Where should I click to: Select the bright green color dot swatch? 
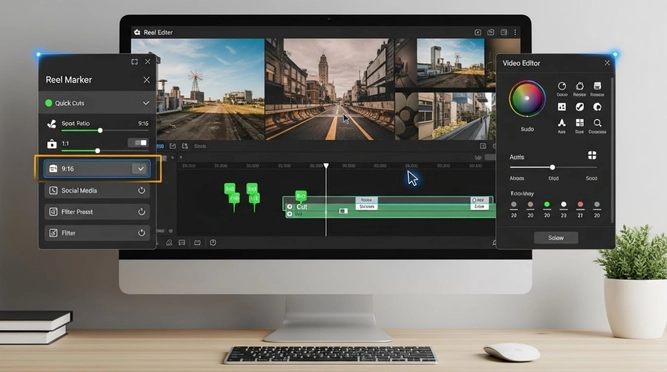point(547,204)
